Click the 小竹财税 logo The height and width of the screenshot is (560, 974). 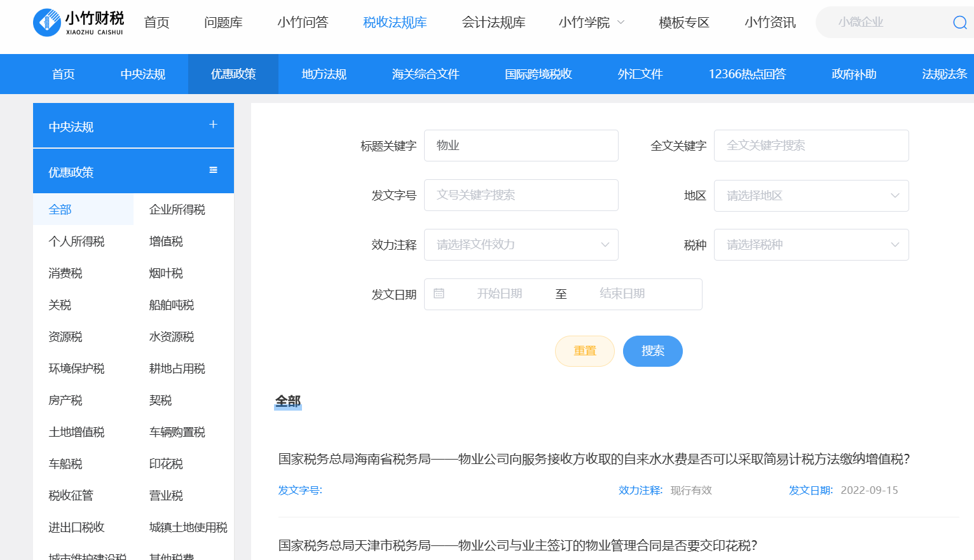click(78, 22)
